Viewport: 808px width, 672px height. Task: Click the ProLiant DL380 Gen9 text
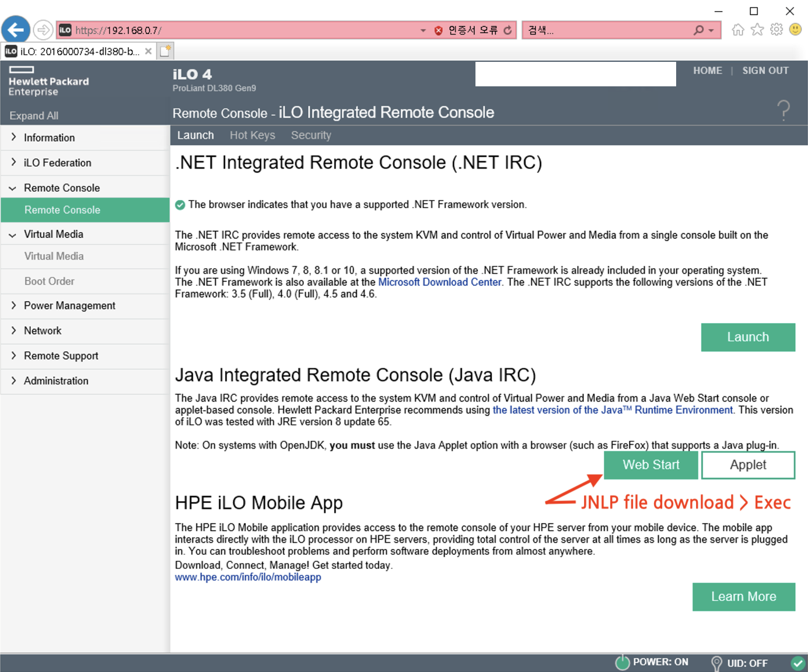[214, 88]
